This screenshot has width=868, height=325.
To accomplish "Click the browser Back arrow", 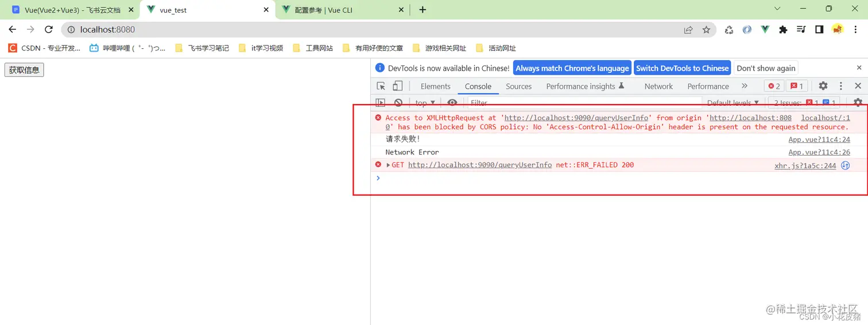I will [13, 29].
